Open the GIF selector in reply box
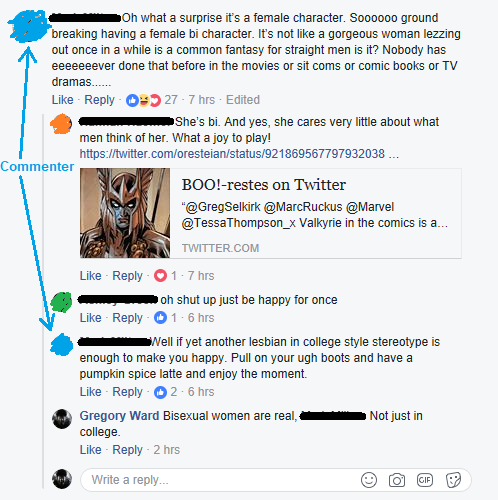Image resolution: width=498 pixels, height=500 pixels. [x=425, y=480]
